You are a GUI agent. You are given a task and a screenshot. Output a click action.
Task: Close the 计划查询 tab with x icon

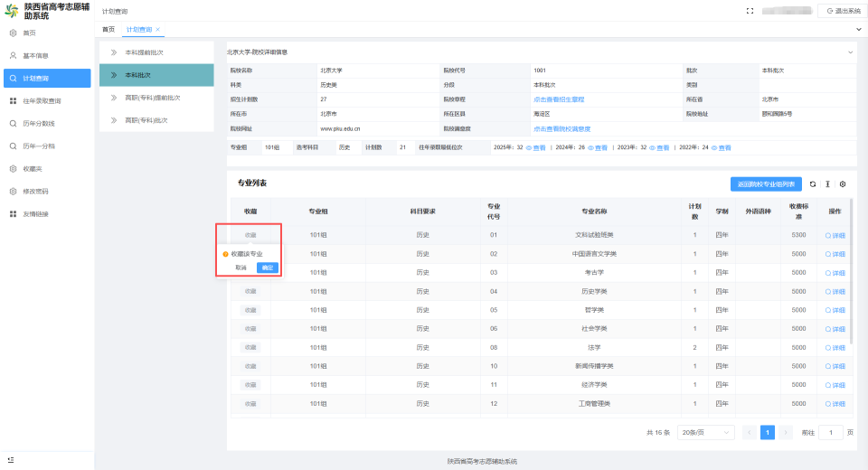coord(157,29)
